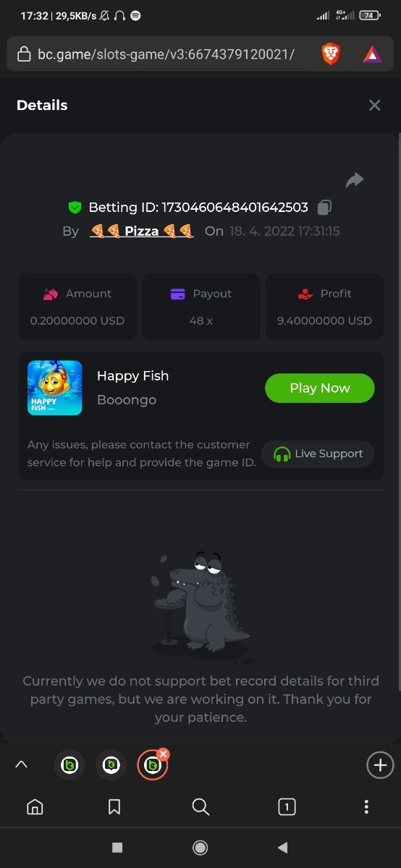Viewport: 401px width, 868px height.
Task: Contact Live Support
Action: 318,454
